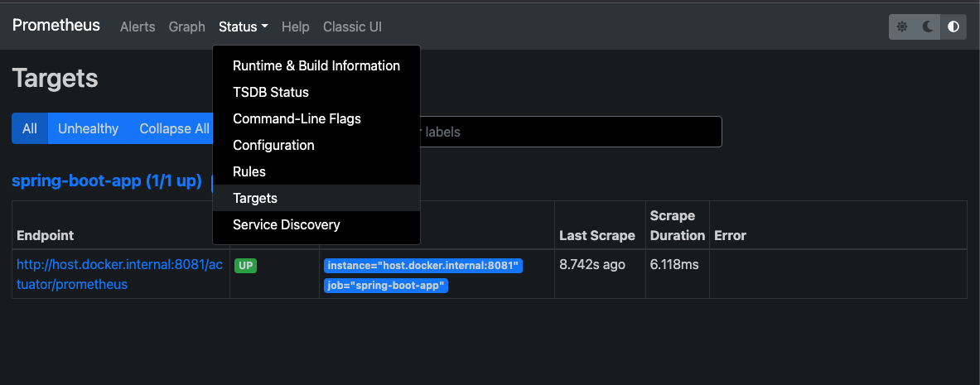The height and width of the screenshot is (385, 980).
Task: Collapse All target groups
Action: tap(173, 128)
